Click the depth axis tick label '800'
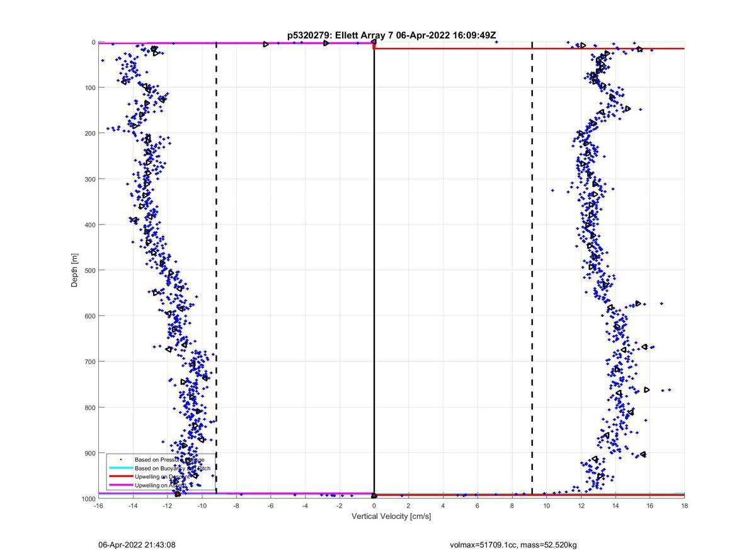 pos(89,407)
